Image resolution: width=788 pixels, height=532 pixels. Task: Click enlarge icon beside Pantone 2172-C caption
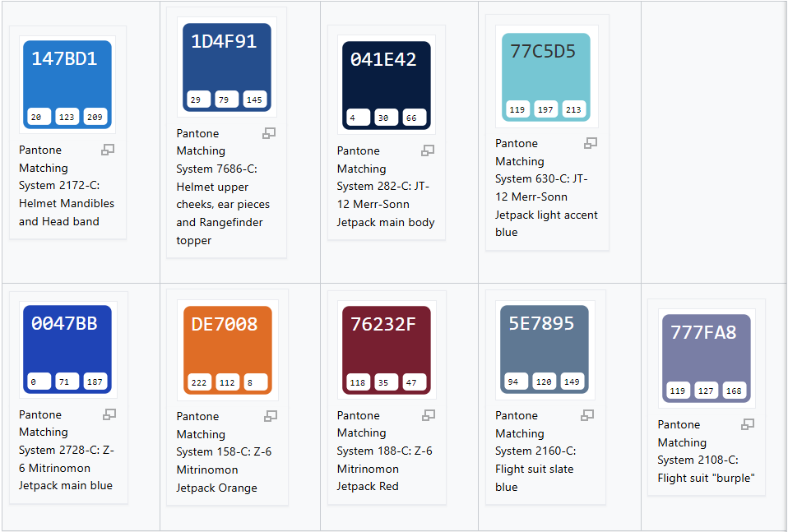click(x=108, y=150)
